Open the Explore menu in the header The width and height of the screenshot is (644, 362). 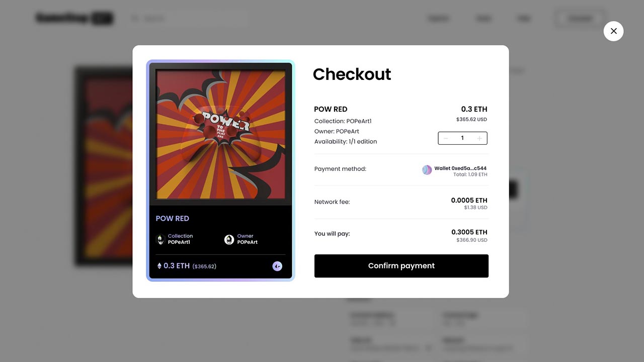click(x=438, y=19)
